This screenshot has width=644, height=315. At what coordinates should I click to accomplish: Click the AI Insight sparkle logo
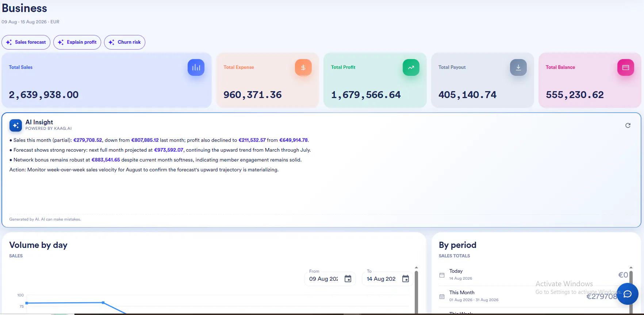(16, 125)
